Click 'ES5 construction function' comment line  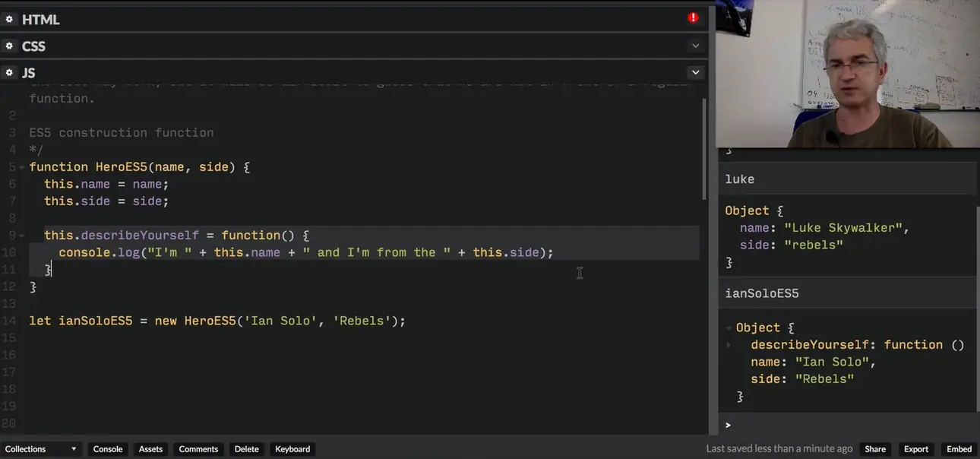[x=122, y=133]
